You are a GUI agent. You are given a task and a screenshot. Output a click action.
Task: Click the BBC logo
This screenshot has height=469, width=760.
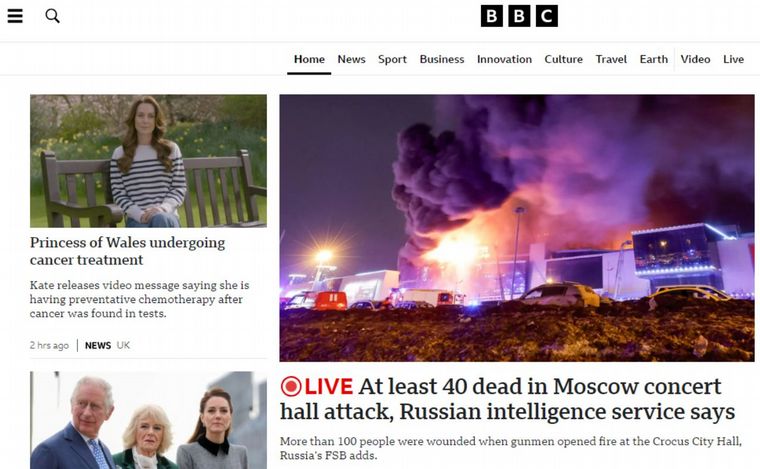pos(519,16)
